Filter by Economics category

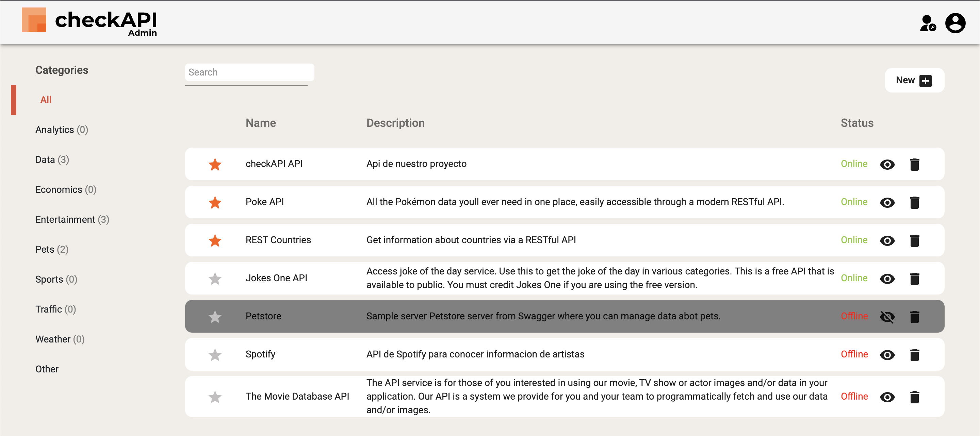tap(66, 189)
